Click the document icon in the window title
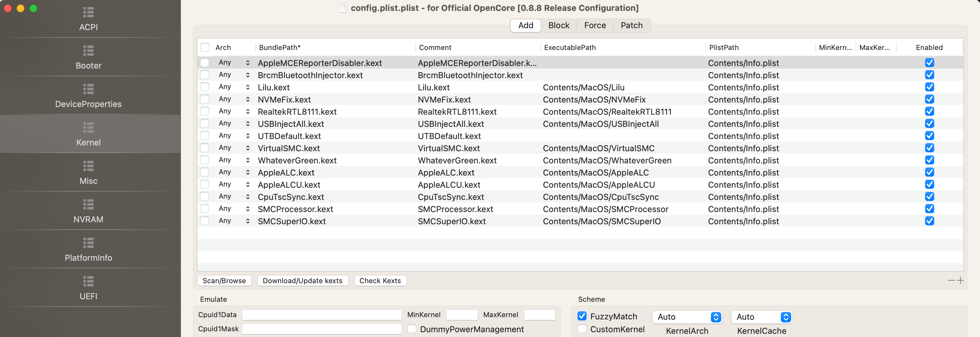The width and height of the screenshot is (980, 337). point(343,8)
